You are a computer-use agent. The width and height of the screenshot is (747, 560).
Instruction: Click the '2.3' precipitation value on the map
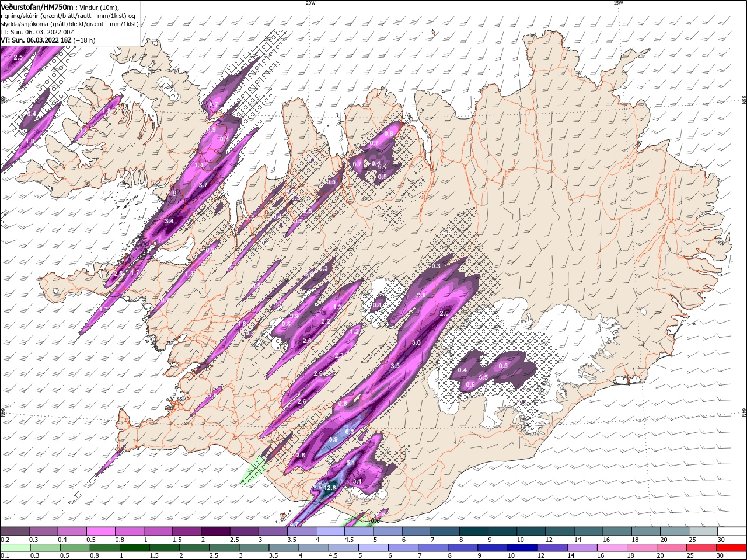(x=339, y=355)
